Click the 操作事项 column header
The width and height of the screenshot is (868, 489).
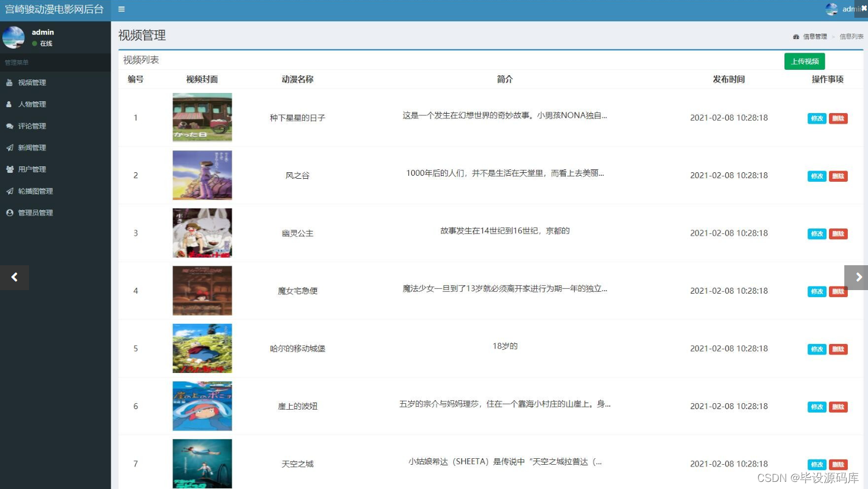point(828,79)
